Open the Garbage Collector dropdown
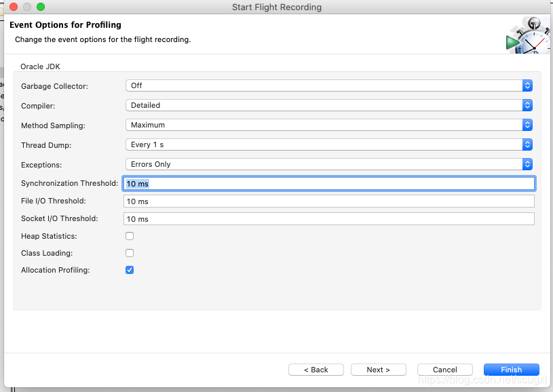 [x=328, y=85]
